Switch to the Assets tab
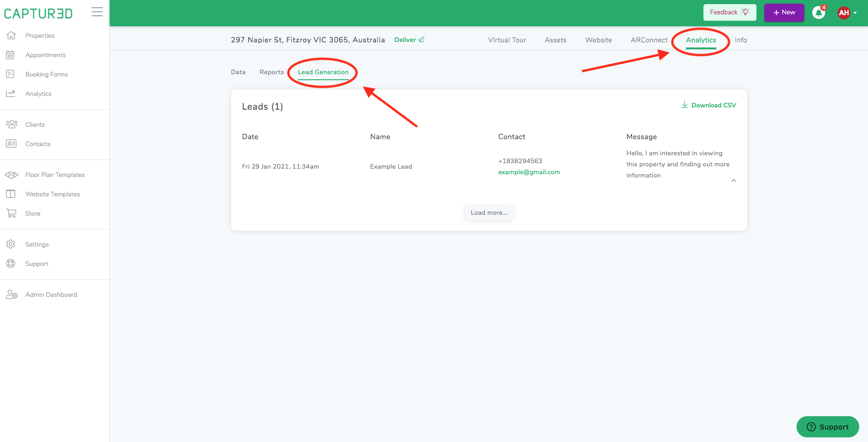 555,40
